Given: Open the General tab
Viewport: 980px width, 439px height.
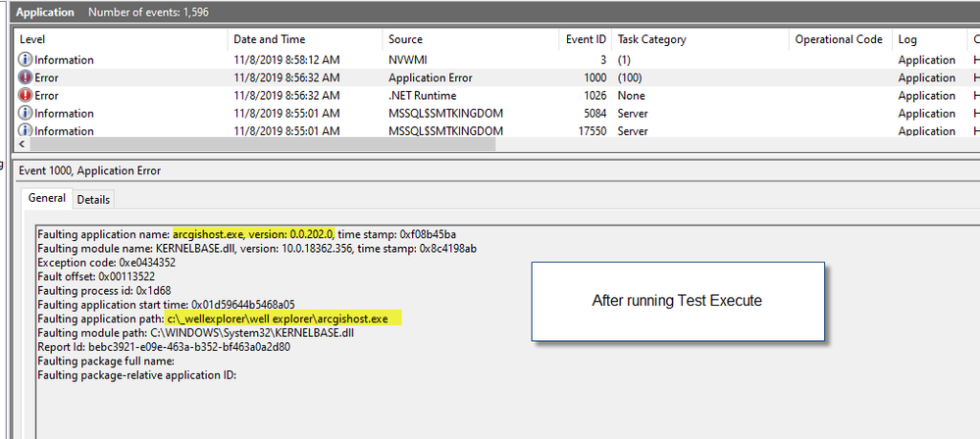Looking at the screenshot, I should coord(47,198).
